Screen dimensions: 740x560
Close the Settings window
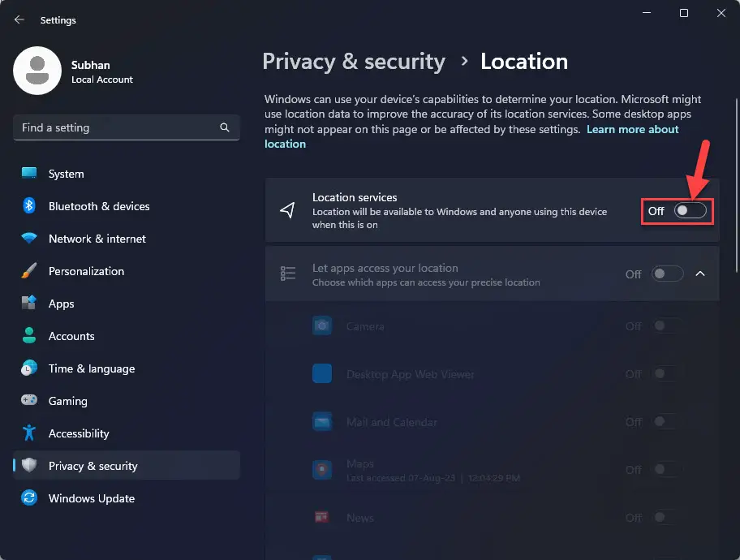(721, 13)
